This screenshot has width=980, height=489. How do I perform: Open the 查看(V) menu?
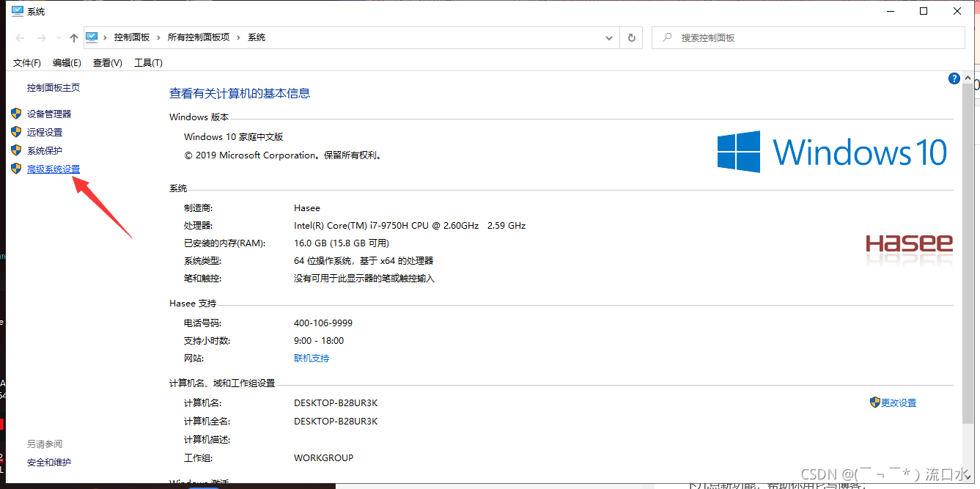(x=107, y=63)
